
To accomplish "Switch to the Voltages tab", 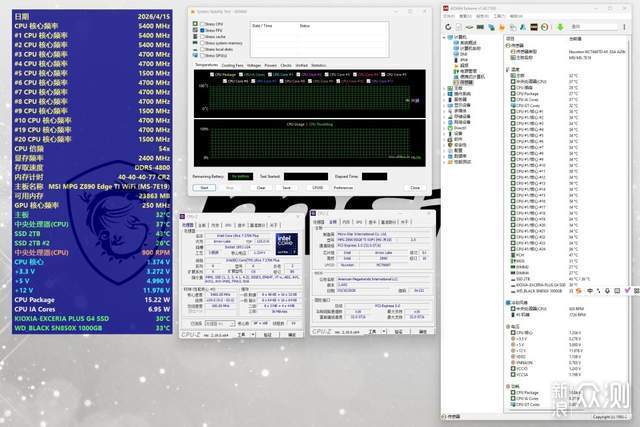I will [x=254, y=65].
